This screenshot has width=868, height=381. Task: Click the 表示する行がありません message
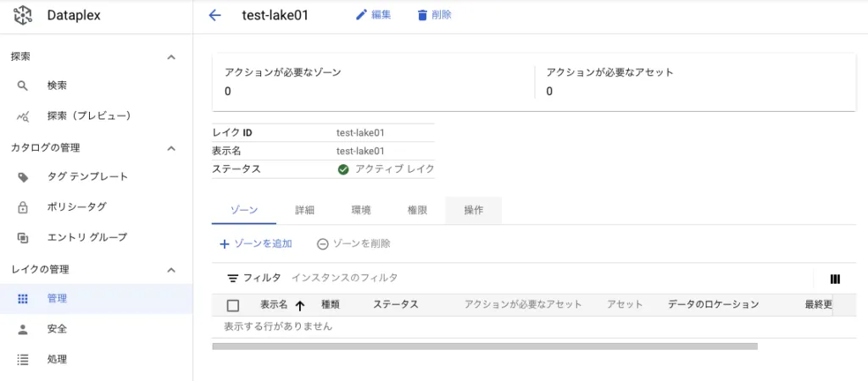point(278,327)
